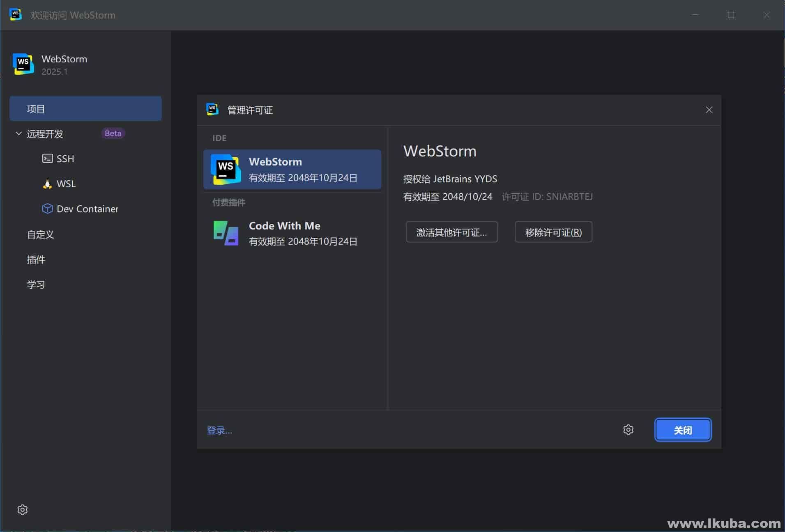The height and width of the screenshot is (532, 785).
Task: Click the WS icon in license list
Action: click(226, 169)
